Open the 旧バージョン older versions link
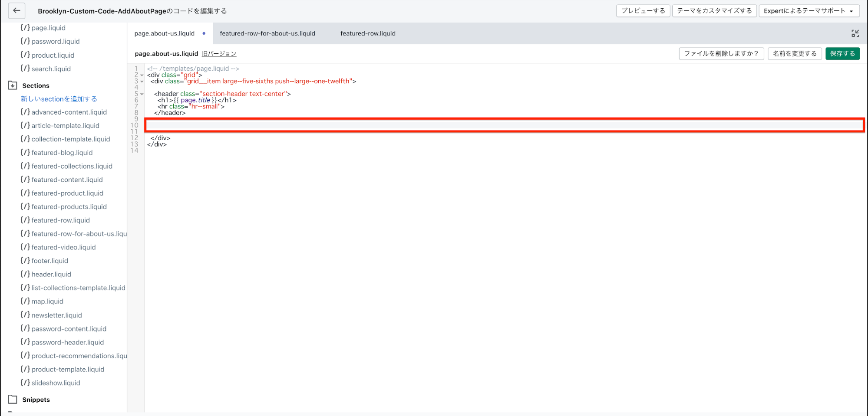Image resolution: width=868 pixels, height=416 pixels. pos(219,54)
